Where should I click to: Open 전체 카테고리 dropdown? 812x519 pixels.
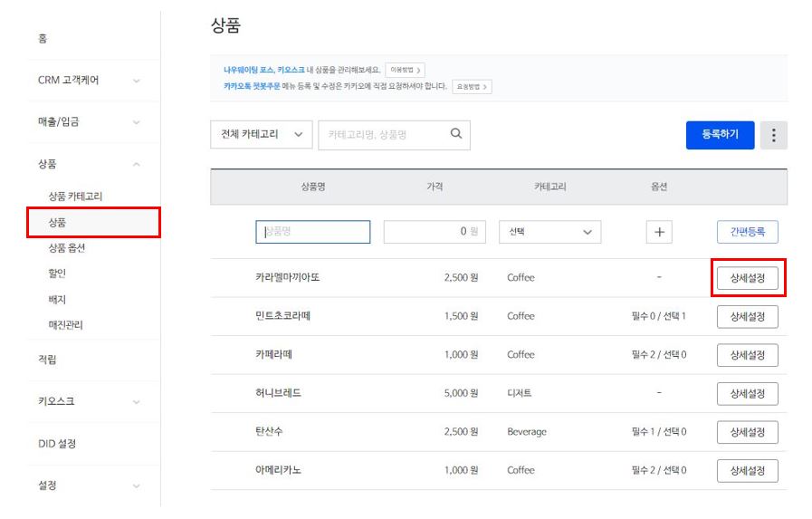click(x=262, y=135)
